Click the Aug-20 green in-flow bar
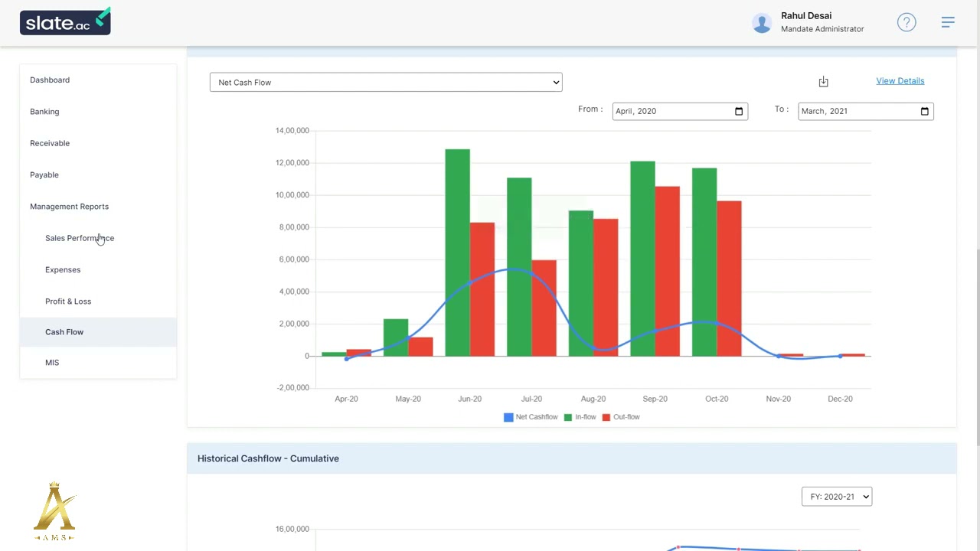 581,283
